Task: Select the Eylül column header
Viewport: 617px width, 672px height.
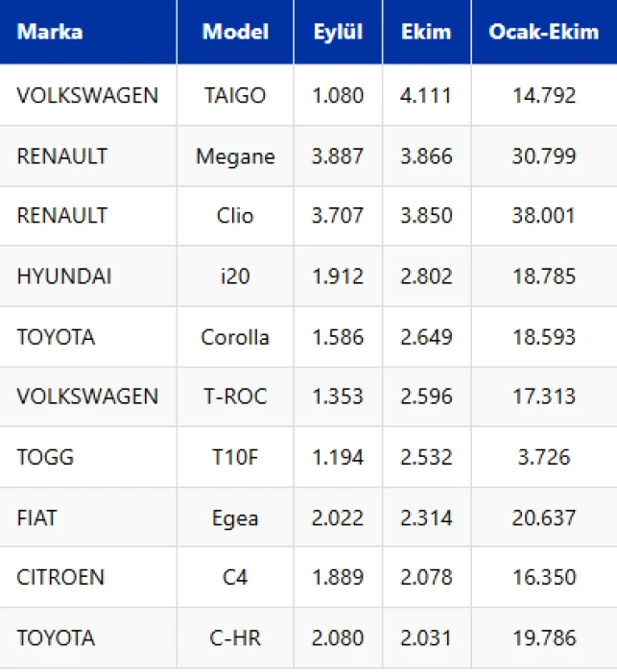Action: 338,32
